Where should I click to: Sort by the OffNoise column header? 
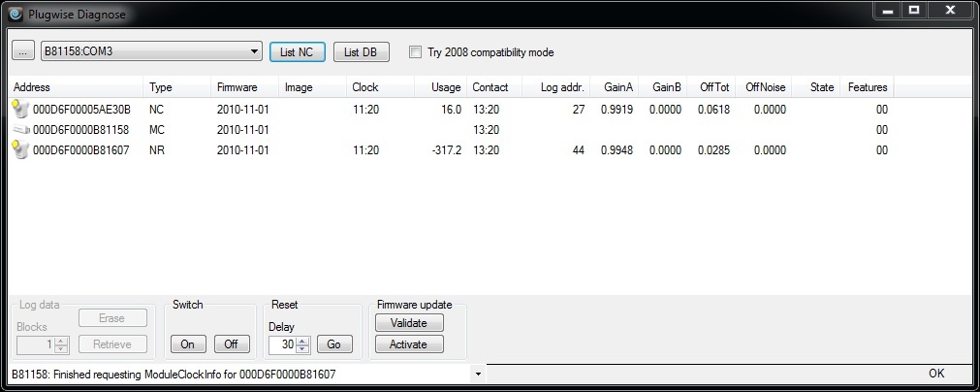coord(763,87)
